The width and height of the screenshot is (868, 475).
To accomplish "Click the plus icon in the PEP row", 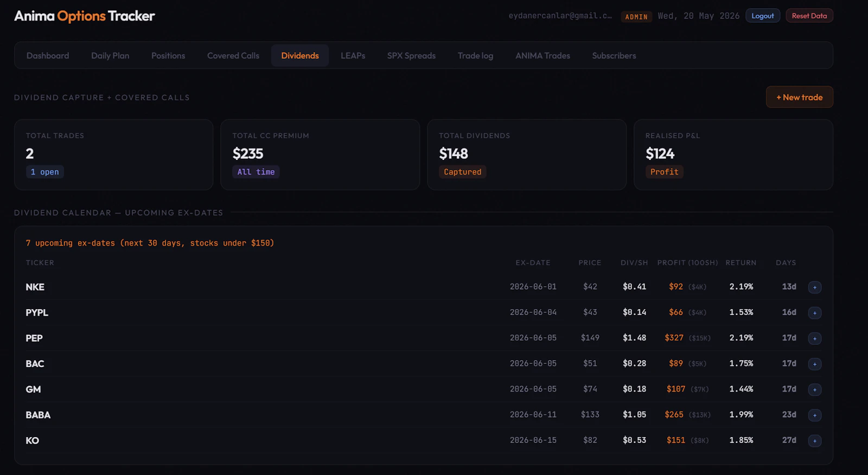I will 815,338.
